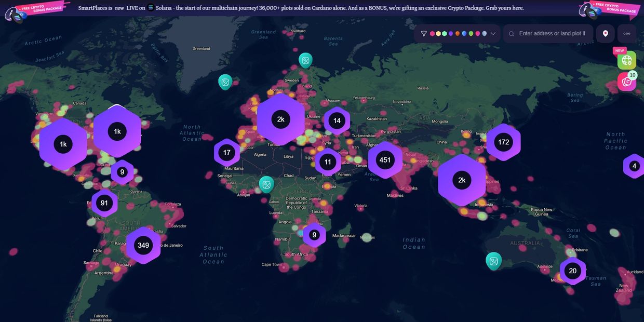Toggle the blue pin plot filter

point(464,34)
